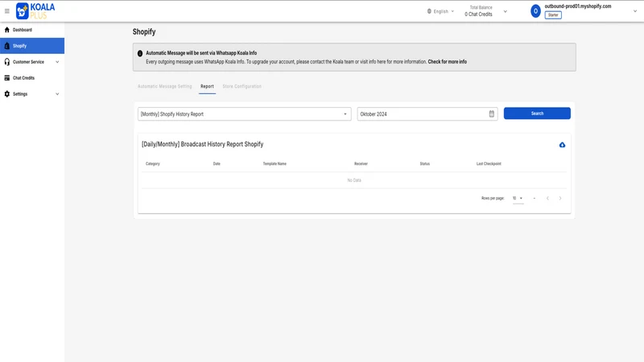This screenshot has width=644, height=362.
Task: Go to previous table page
Action: [x=547, y=198]
